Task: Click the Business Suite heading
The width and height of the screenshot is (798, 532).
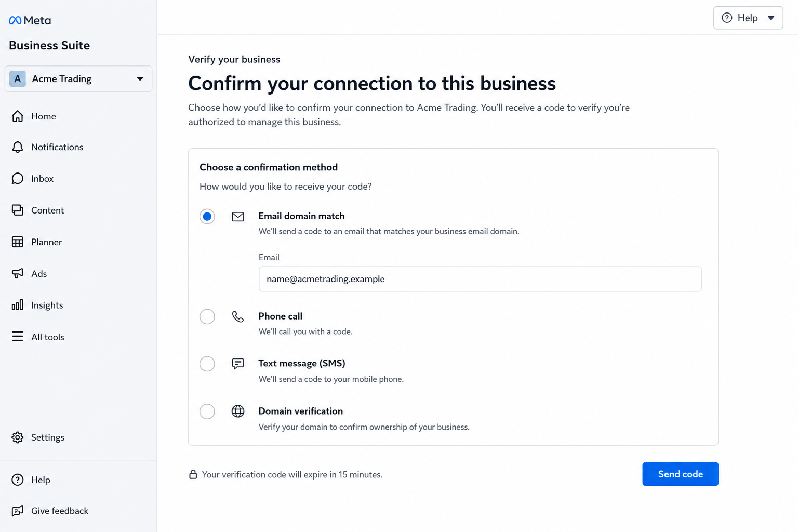Action: tap(49, 45)
